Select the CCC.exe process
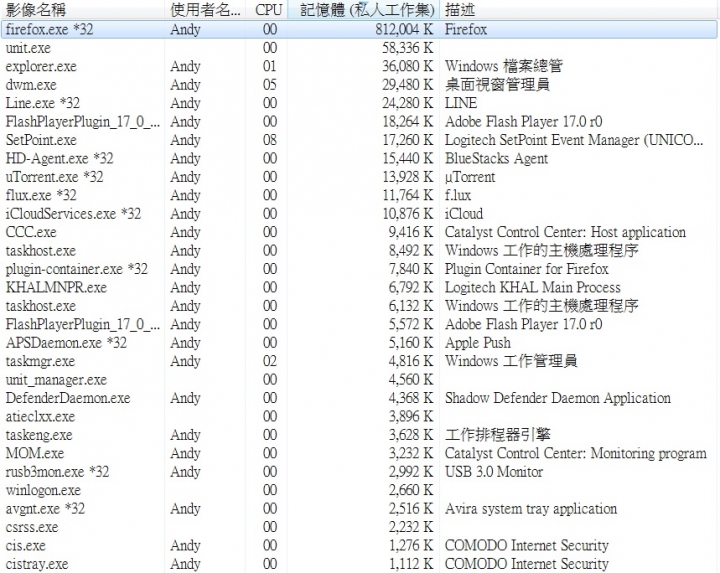This screenshot has height=573, width=720. [359, 232]
